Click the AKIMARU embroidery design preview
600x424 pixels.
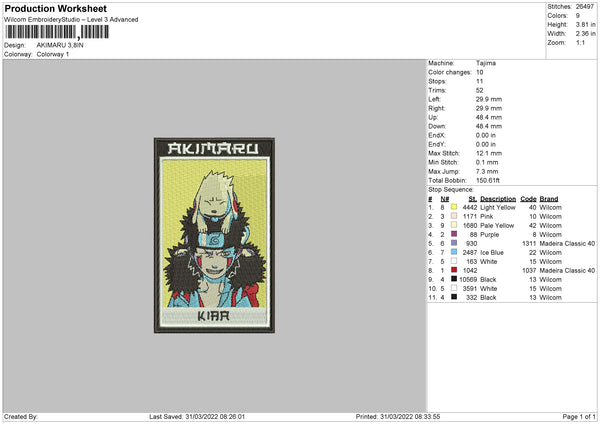coord(214,235)
